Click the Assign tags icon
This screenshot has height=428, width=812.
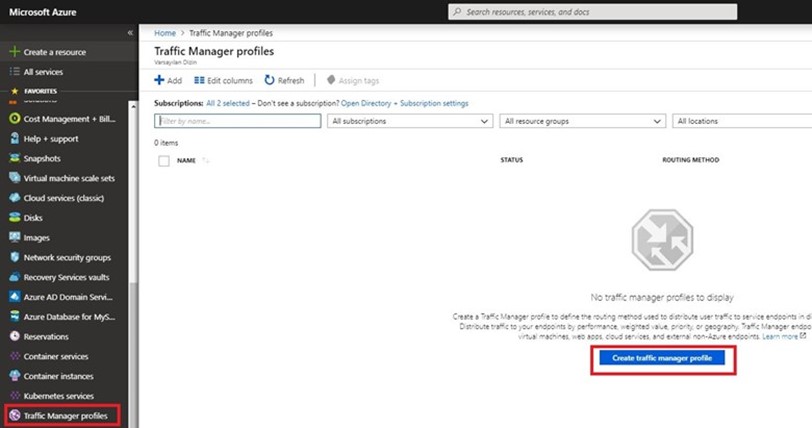[x=331, y=80]
